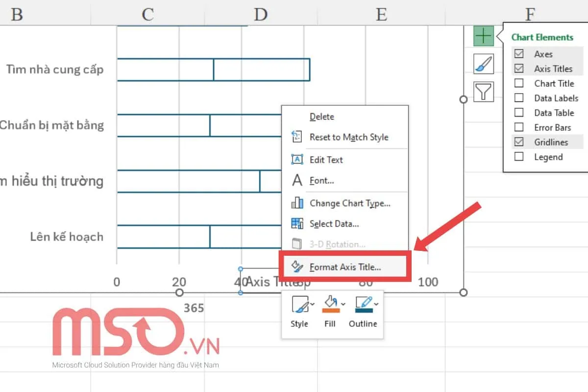Enable Data Labels checkbox
This screenshot has width=588, height=392.
[518, 98]
